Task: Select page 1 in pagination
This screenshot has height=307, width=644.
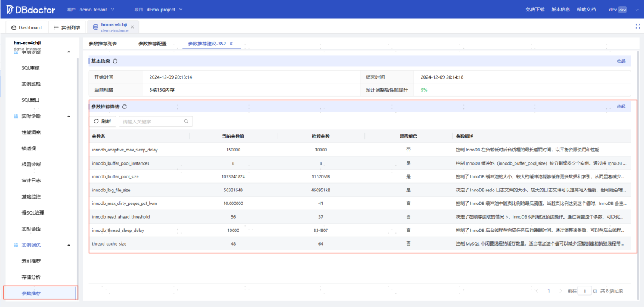Action: click(x=549, y=290)
